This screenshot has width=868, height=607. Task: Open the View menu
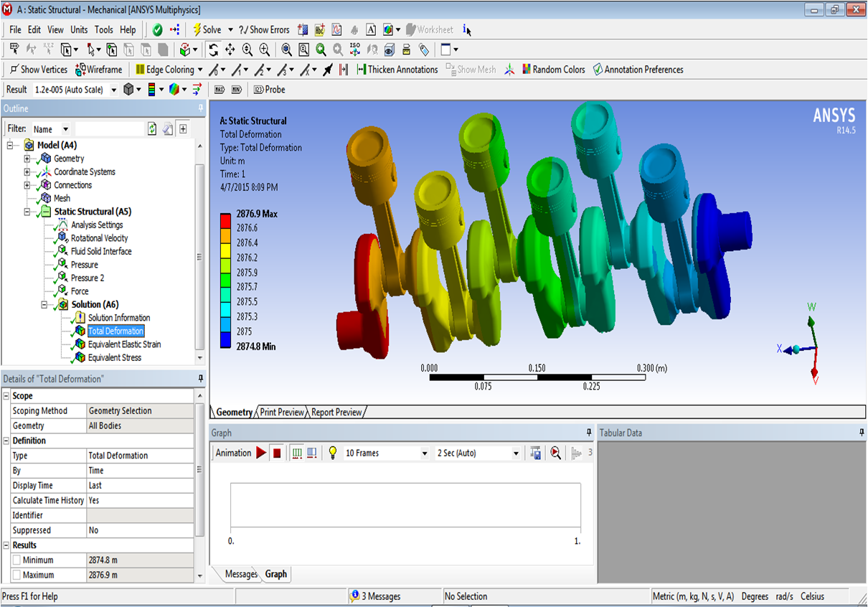pos(56,30)
